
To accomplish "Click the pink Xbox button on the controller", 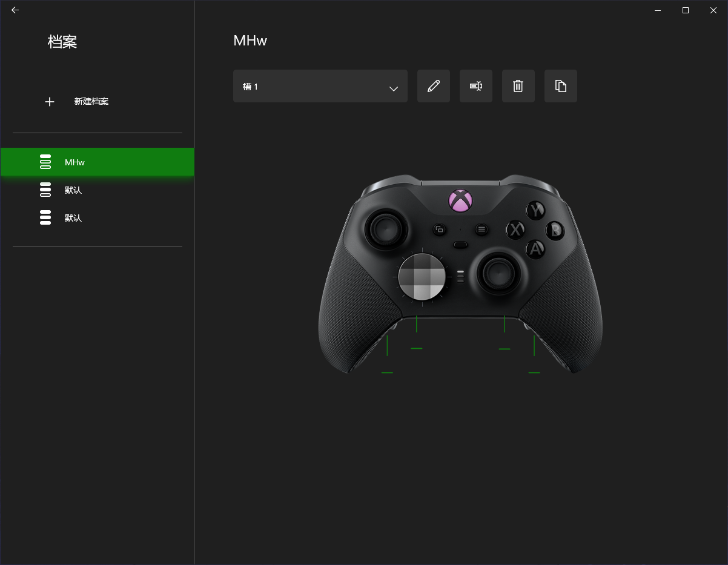I will click(x=460, y=200).
